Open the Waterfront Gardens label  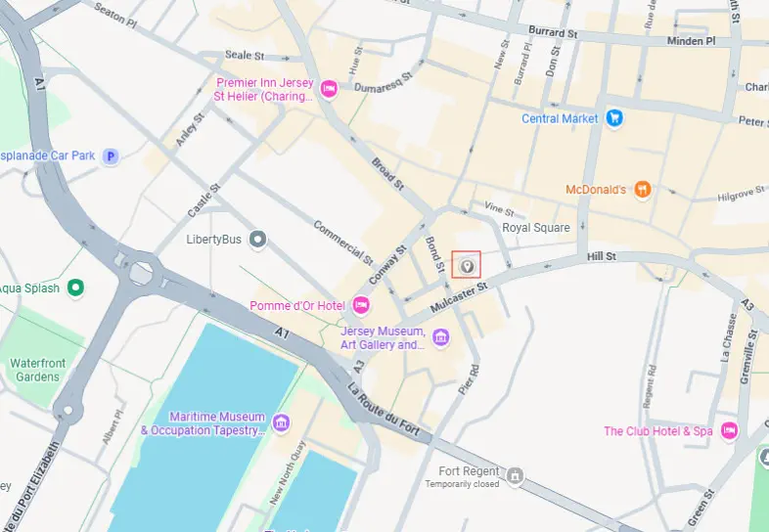[x=38, y=371]
